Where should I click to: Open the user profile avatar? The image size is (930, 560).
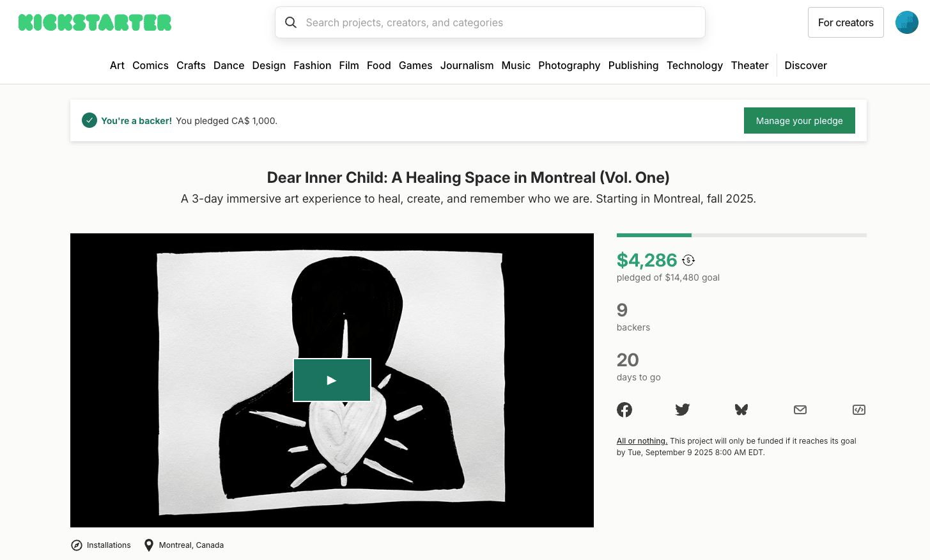coord(906,22)
